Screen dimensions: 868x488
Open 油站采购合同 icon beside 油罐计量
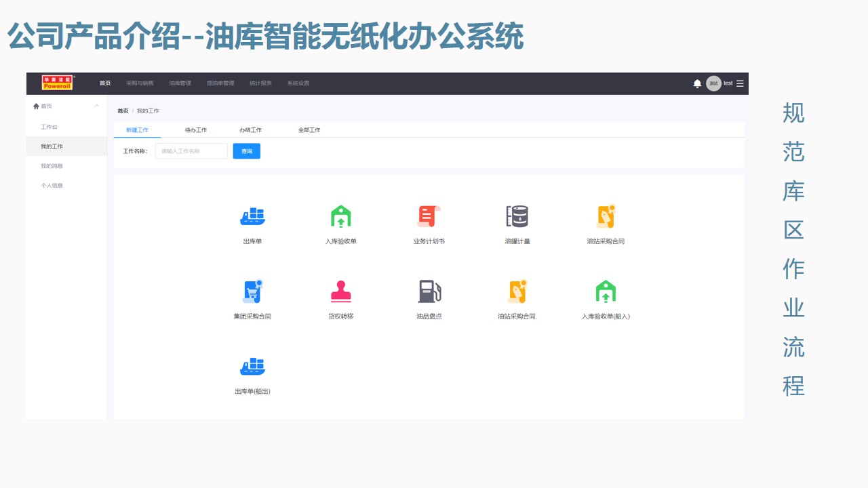[x=606, y=216]
